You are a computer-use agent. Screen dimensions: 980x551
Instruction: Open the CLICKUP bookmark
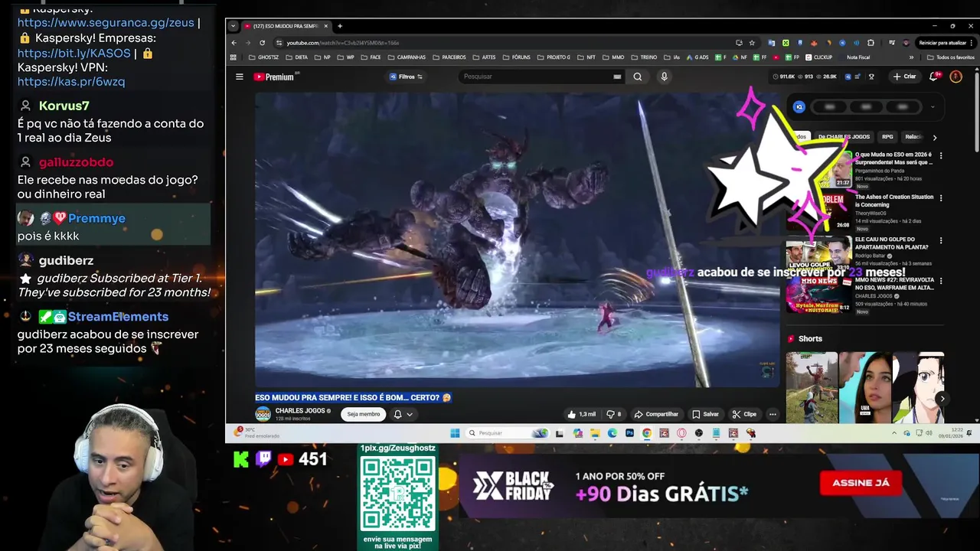coord(818,57)
